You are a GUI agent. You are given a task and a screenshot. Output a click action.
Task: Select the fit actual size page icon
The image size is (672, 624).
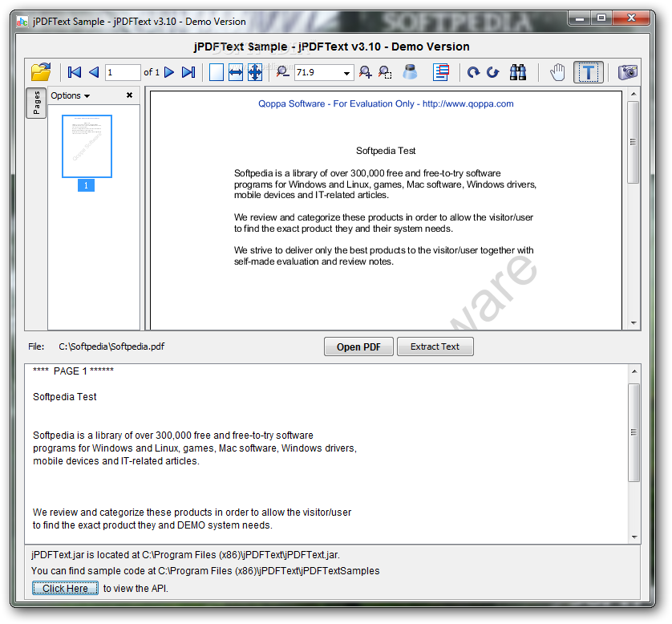[x=216, y=72]
